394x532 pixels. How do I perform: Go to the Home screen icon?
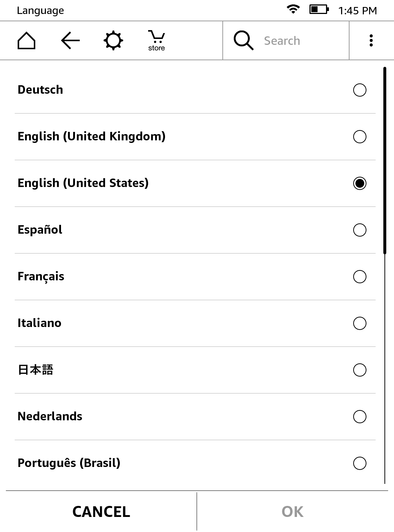[26, 40]
